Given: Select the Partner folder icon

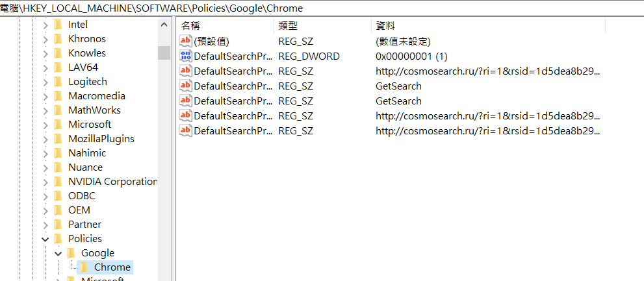Looking at the screenshot, I should pyautogui.click(x=58, y=225).
